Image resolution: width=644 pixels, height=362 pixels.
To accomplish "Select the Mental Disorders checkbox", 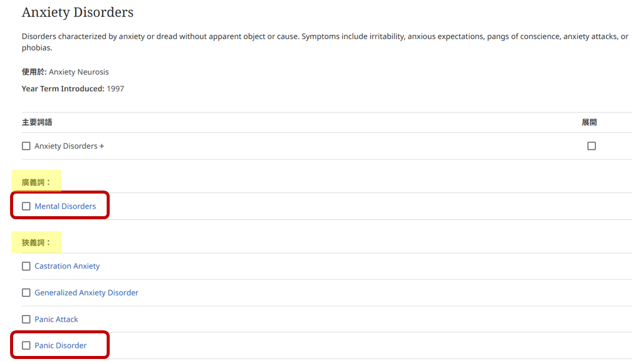I will pyautogui.click(x=26, y=206).
